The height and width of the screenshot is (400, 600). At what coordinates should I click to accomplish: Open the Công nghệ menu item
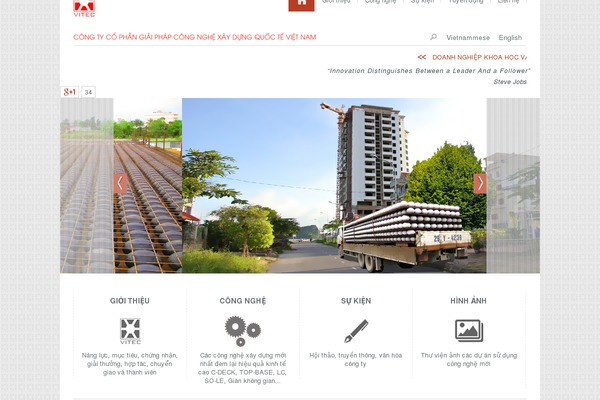(x=380, y=2)
